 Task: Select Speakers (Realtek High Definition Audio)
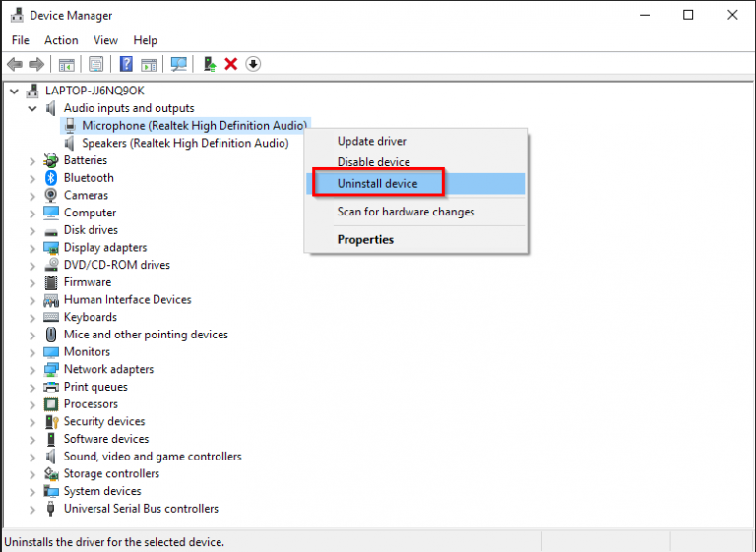pyautogui.click(x=186, y=144)
